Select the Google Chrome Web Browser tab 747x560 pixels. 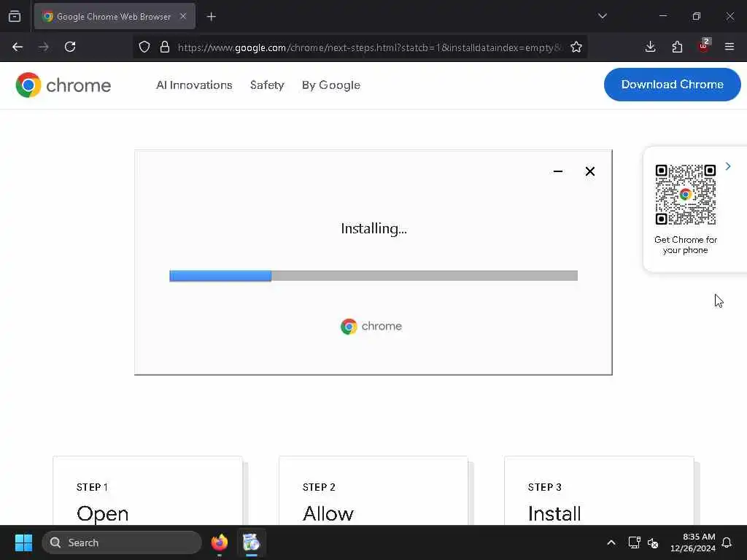point(115,16)
